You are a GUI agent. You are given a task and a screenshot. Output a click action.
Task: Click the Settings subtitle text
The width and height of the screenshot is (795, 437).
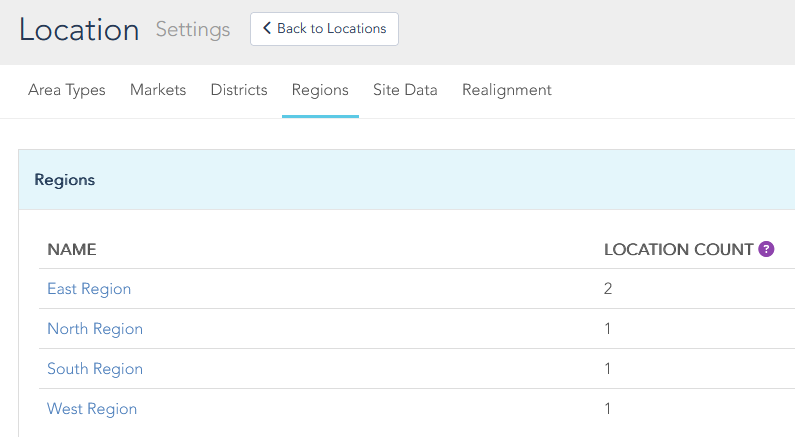coord(193,30)
